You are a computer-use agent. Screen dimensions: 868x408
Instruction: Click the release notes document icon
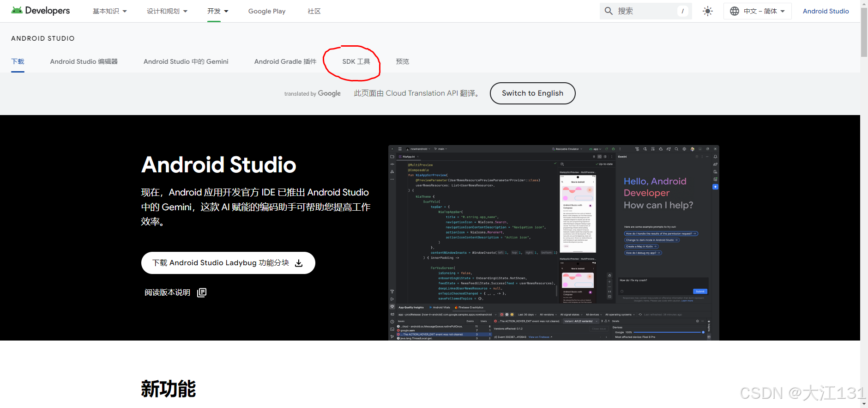[x=202, y=292]
